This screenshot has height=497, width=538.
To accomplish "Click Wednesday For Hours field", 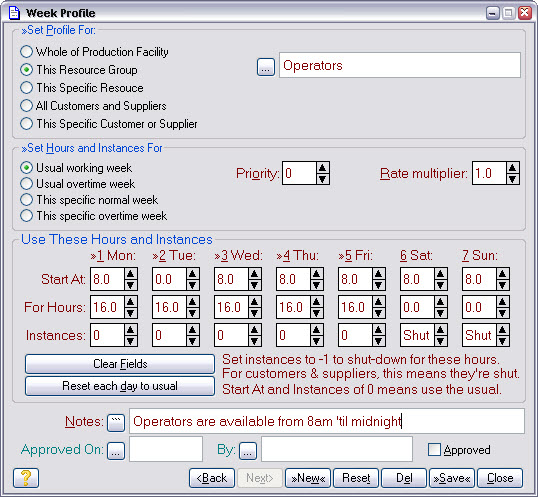I will [x=231, y=307].
